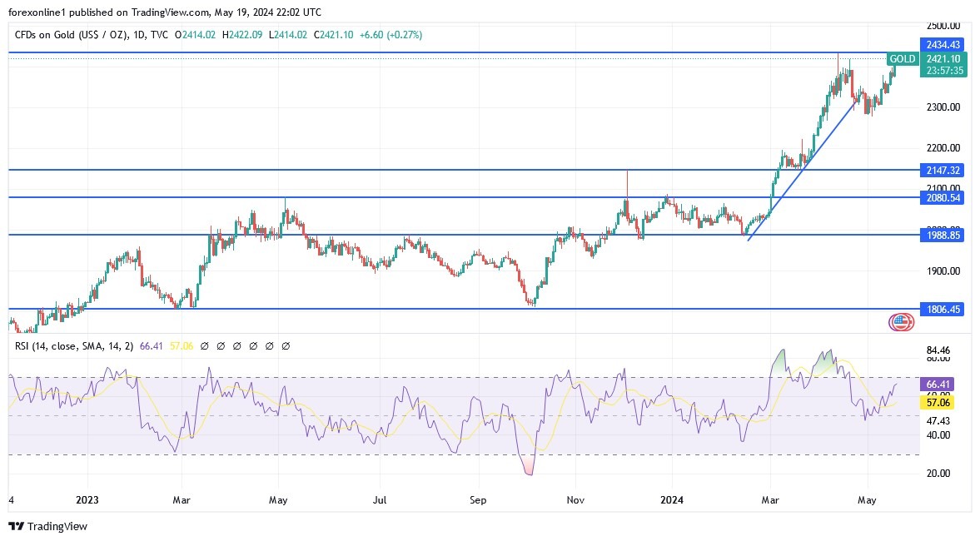Image resolution: width=980 pixels, height=541 pixels.
Task: Click the US flag sticker above the 1806.45 line
Action: point(901,320)
